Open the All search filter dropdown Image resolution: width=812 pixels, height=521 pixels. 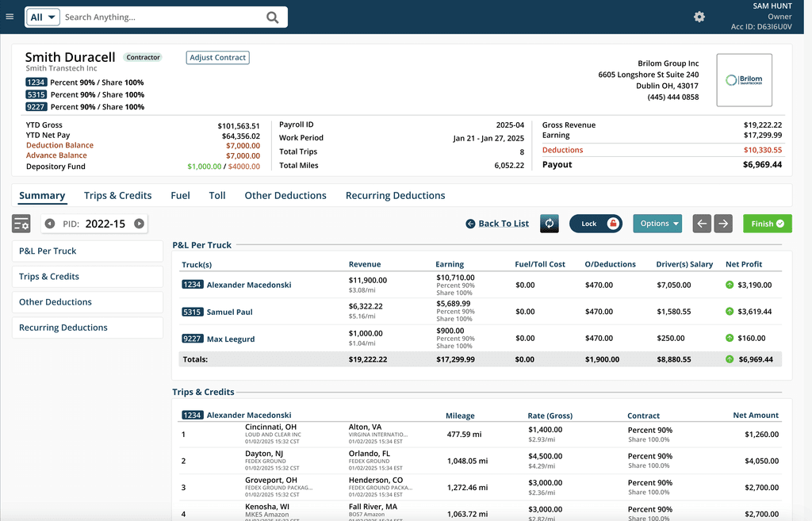(x=42, y=16)
